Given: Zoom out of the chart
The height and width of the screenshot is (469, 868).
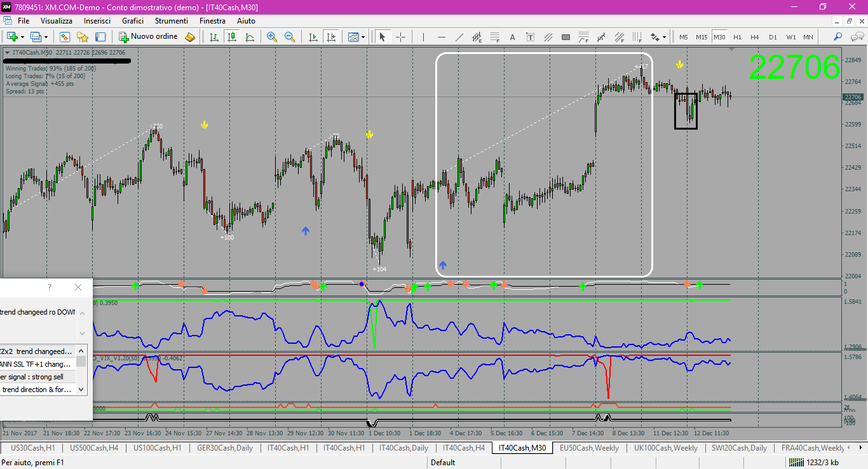Looking at the screenshot, I should pyautogui.click(x=290, y=37).
